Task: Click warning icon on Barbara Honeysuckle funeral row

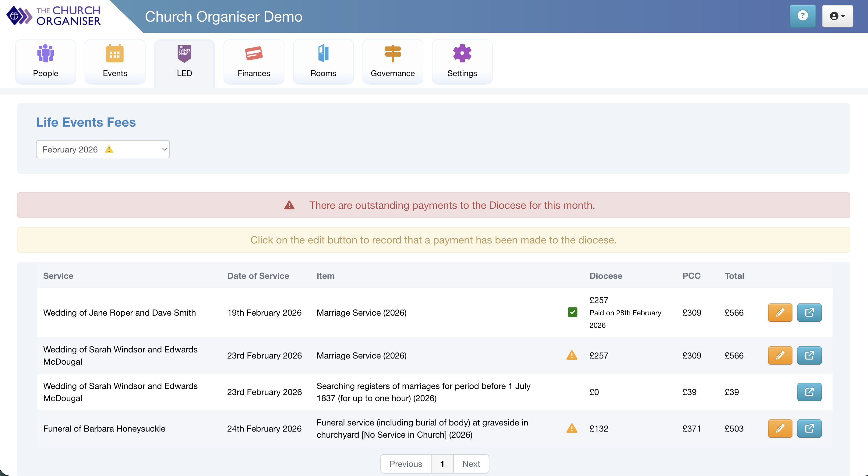Action: 571,428
